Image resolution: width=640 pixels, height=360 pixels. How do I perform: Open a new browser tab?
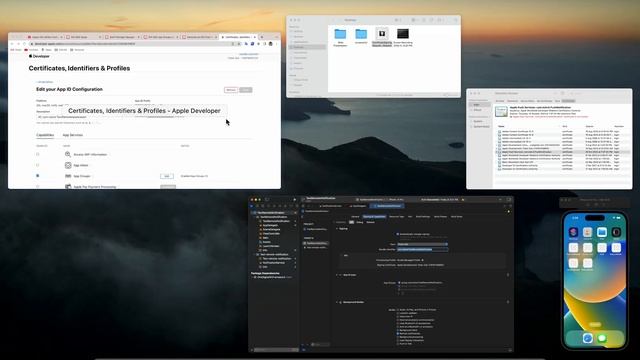coord(262,37)
